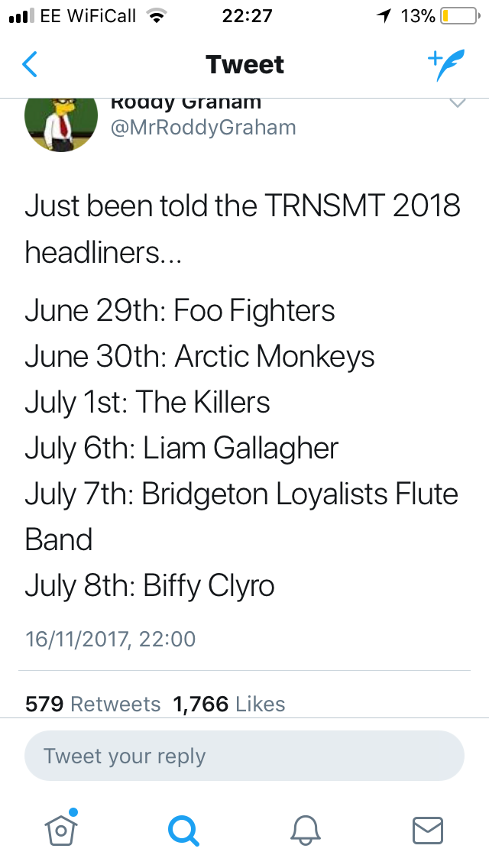Open @MrRoddyGraham profile handle
Screen dimensions: 489x868
click(x=203, y=128)
